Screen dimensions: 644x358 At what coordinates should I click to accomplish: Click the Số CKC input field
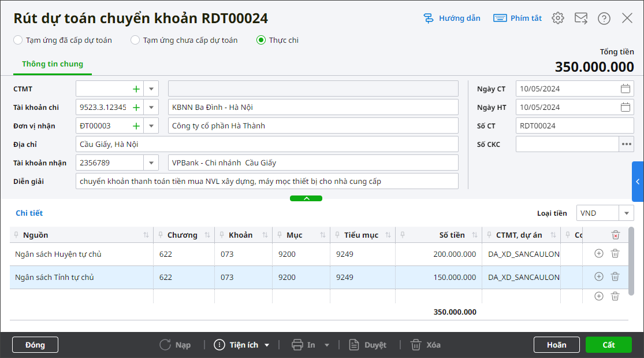[x=567, y=144]
